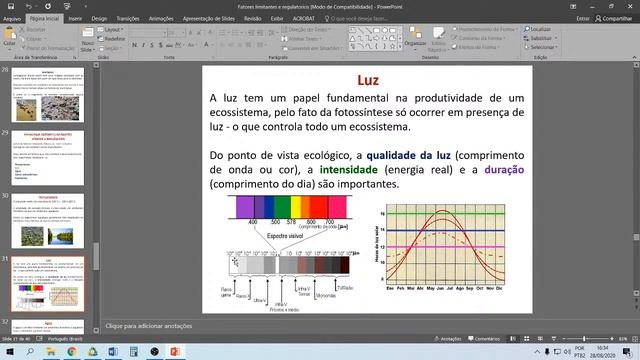Image resolution: width=640 pixels, height=360 pixels.
Task: Click the Localizar button
Action: point(538,29)
